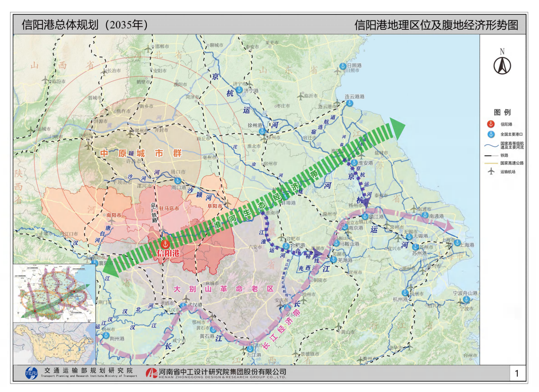Image resolution: width=539 pixels, height=392 pixels.
Task: Click the Jiujiang Port (九江港) anchor icon
Action: [x=251, y=348]
